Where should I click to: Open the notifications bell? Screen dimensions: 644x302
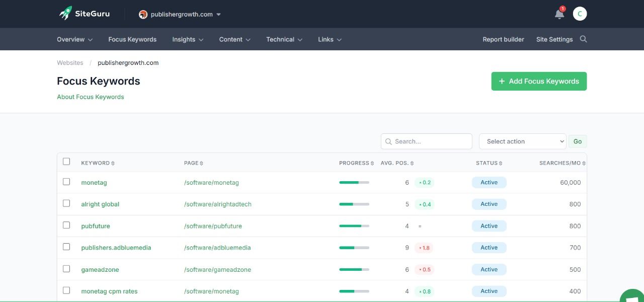[559, 14]
